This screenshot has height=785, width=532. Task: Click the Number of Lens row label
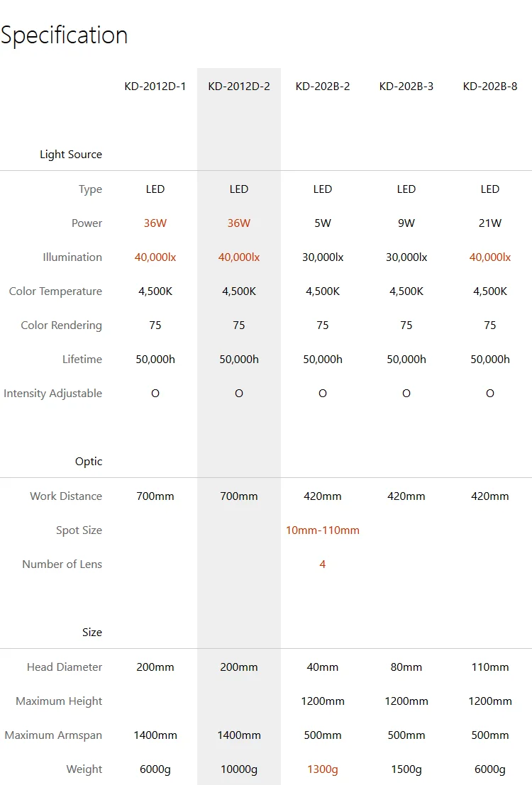[x=62, y=564]
